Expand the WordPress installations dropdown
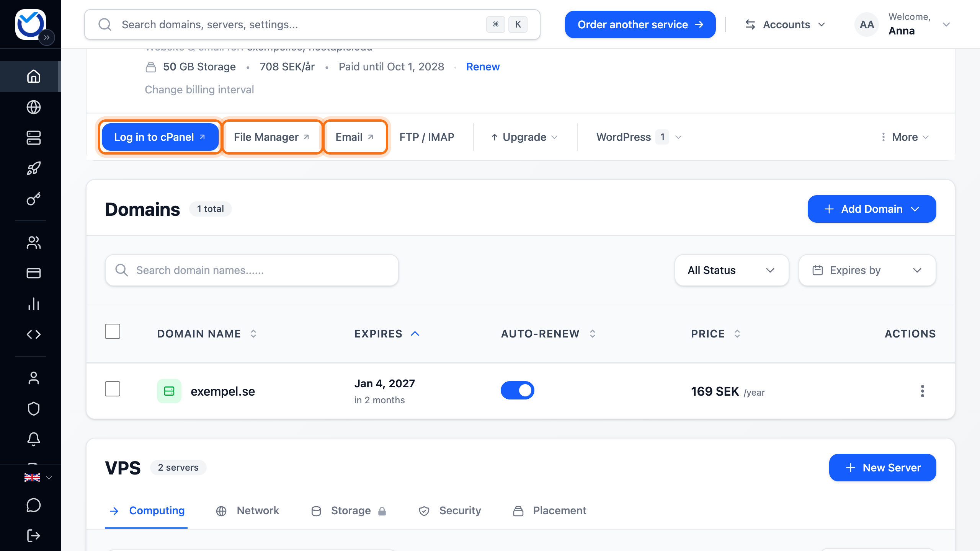 point(639,137)
